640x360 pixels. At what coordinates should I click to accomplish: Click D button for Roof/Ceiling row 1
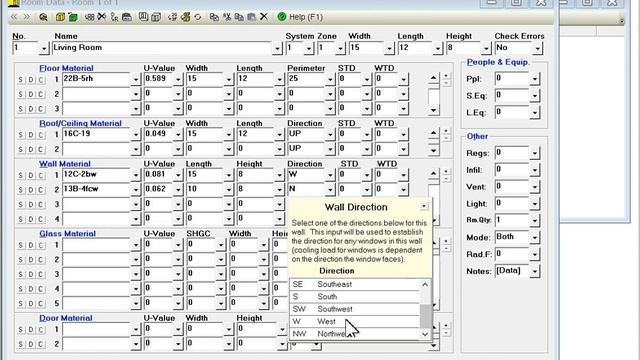click(x=31, y=135)
